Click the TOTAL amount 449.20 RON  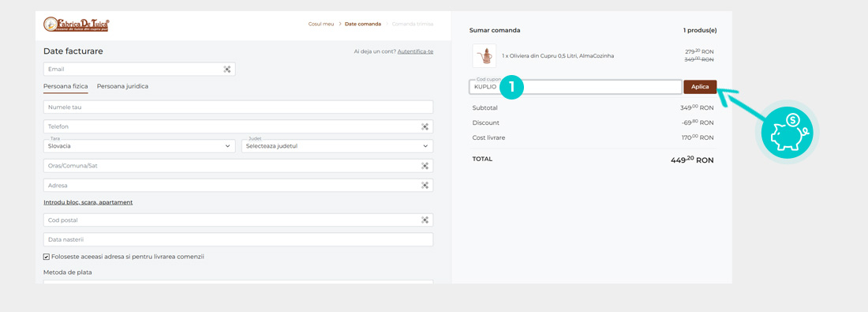coord(692,160)
